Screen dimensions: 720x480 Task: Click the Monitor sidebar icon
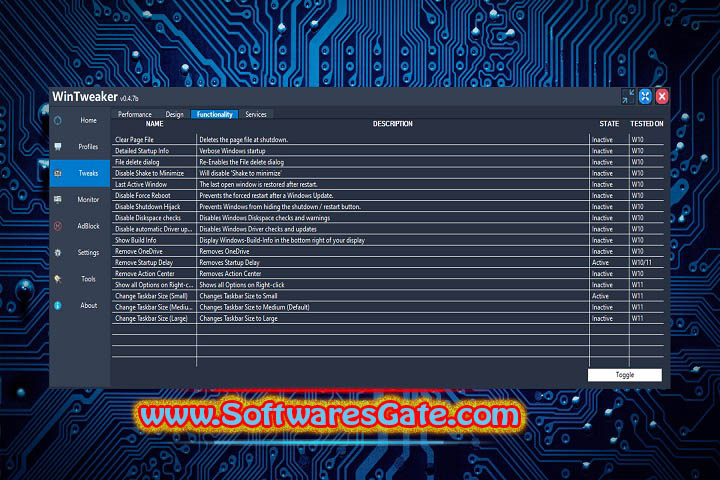click(58, 199)
